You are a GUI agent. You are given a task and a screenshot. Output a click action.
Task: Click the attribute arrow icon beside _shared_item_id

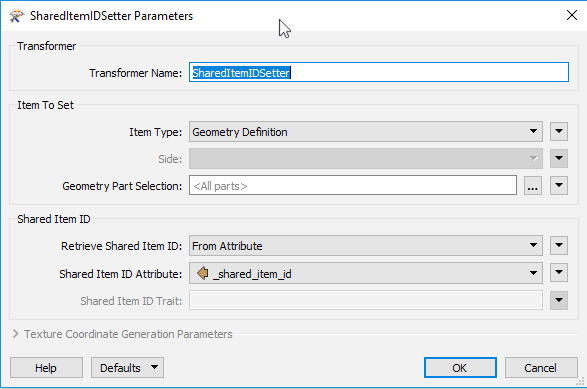[x=203, y=273]
